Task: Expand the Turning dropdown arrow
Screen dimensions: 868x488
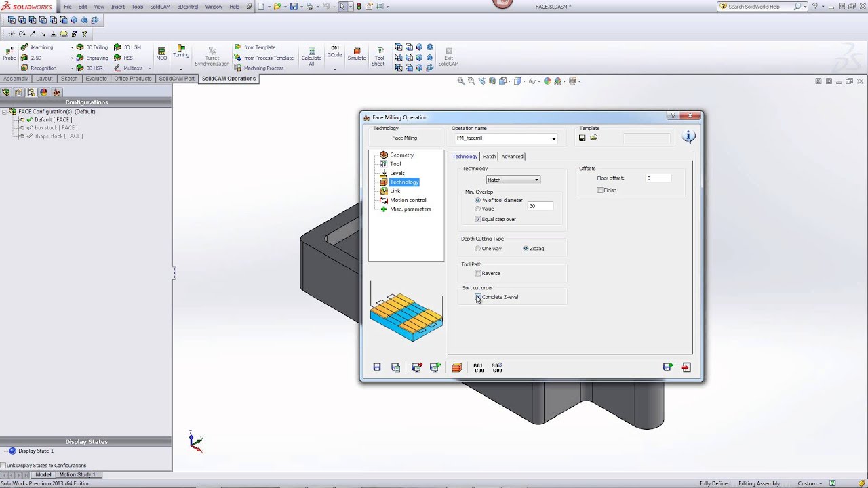Action: coord(181,69)
